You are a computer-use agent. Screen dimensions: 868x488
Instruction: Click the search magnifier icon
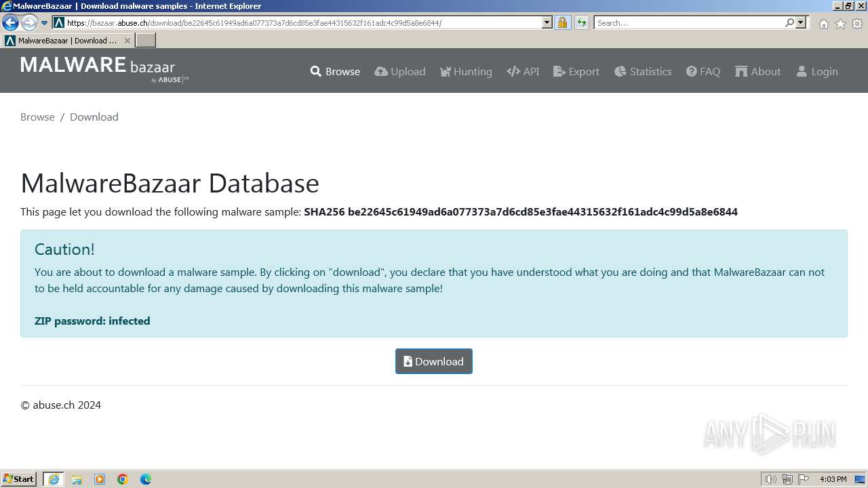pyautogui.click(x=789, y=23)
